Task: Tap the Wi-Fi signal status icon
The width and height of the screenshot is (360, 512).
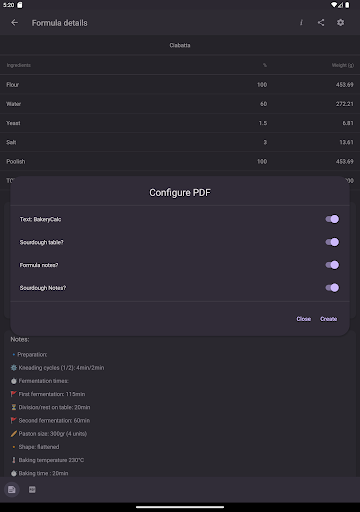Action: (334, 5)
